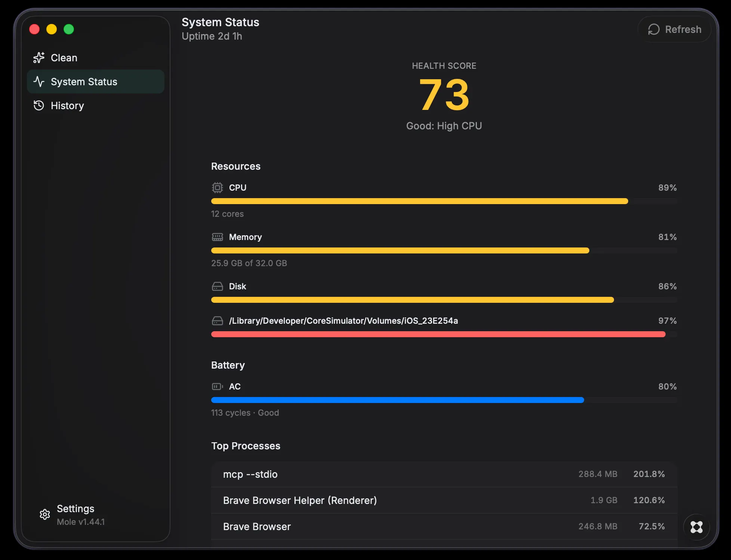Viewport: 731px width, 560px height.
Task: Click the CPU usage progress bar
Action: (444, 201)
